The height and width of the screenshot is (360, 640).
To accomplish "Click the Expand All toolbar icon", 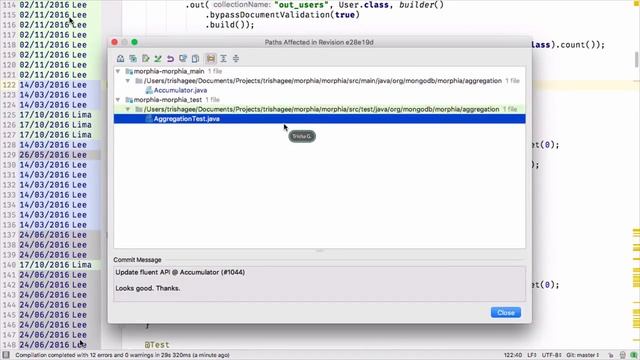I will (x=223, y=59).
